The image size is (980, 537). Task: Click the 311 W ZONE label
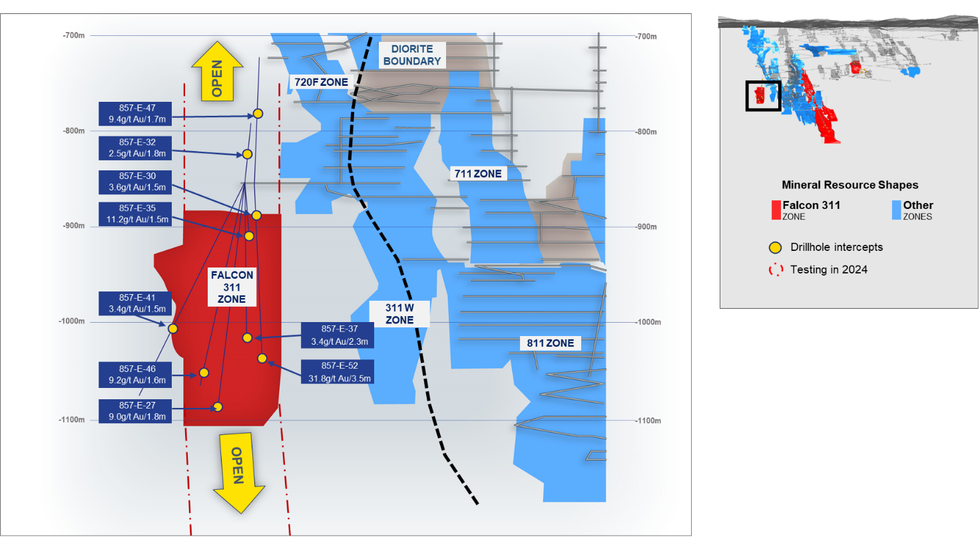click(399, 314)
